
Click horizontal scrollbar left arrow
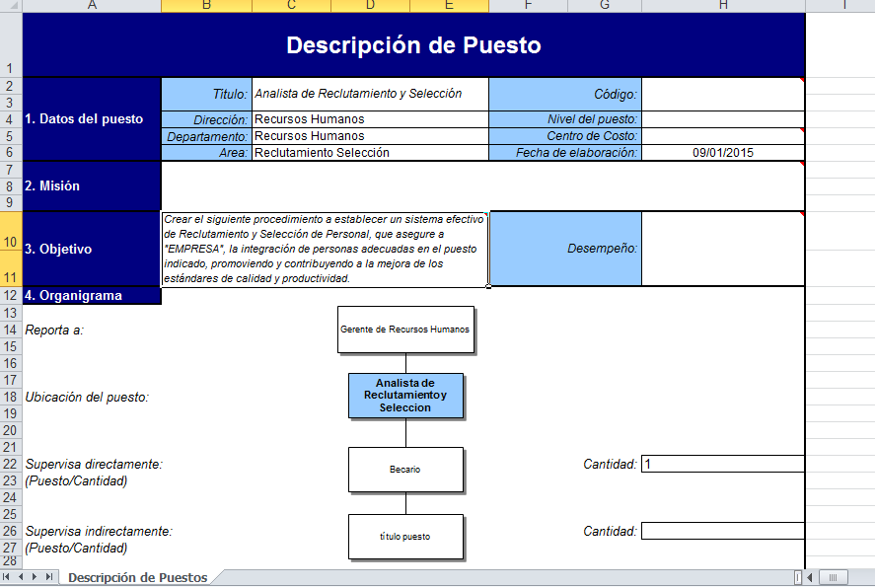click(810, 577)
